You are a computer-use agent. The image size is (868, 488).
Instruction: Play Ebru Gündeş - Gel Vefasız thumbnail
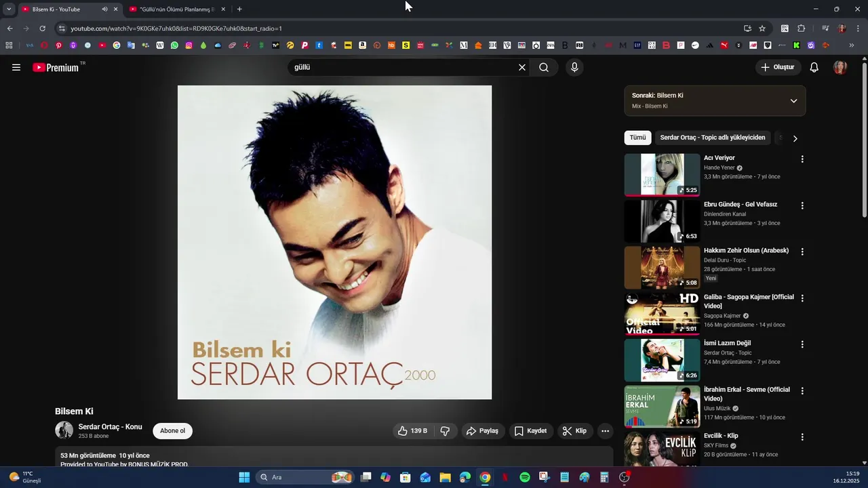(x=662, y=221)
